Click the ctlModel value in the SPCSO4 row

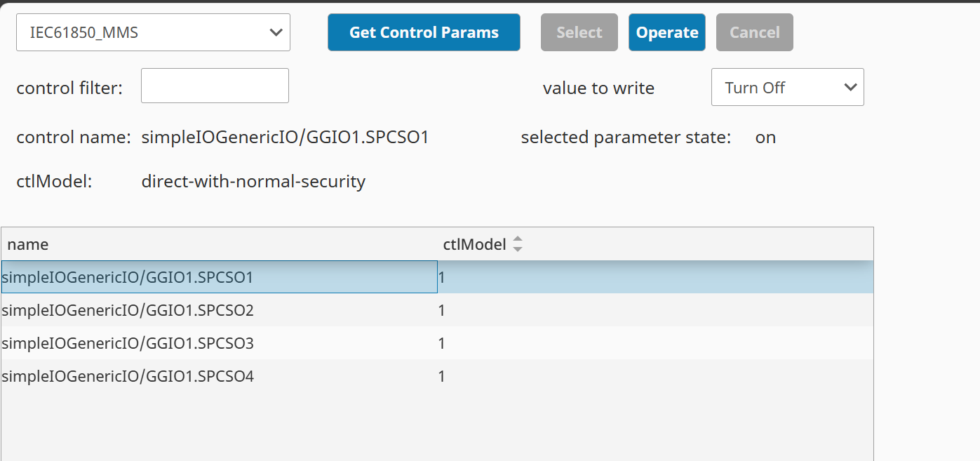coord(442,377)
